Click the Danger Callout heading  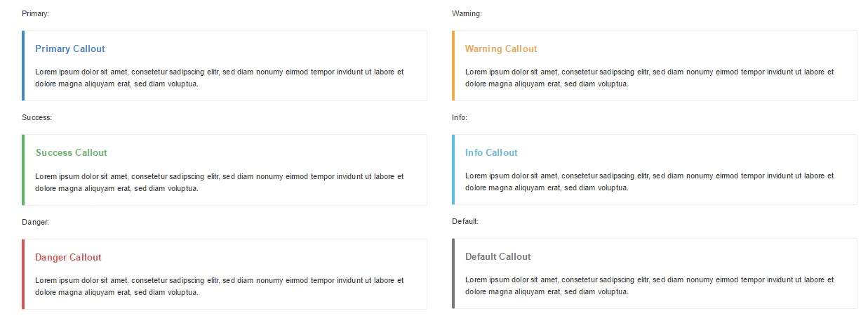pyautogui.click(x=68, y=257)
